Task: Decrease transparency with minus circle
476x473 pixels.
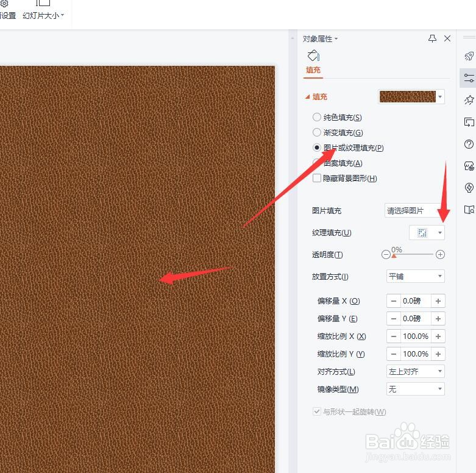Action: click(x=386, y=254)
